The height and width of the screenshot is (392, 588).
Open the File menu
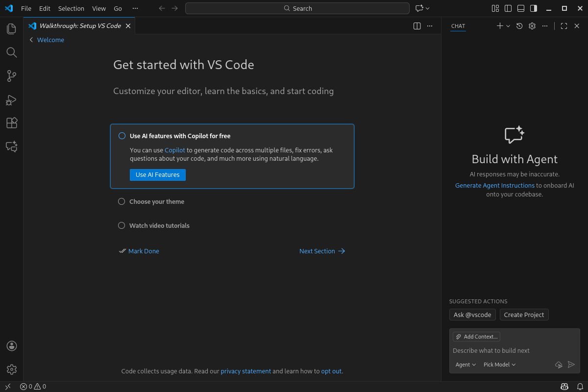26,8
